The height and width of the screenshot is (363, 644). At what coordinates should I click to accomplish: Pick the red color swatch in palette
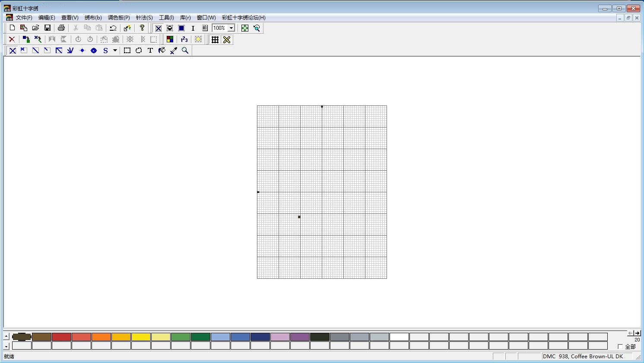pyautogui.click(x=61, y=337)
